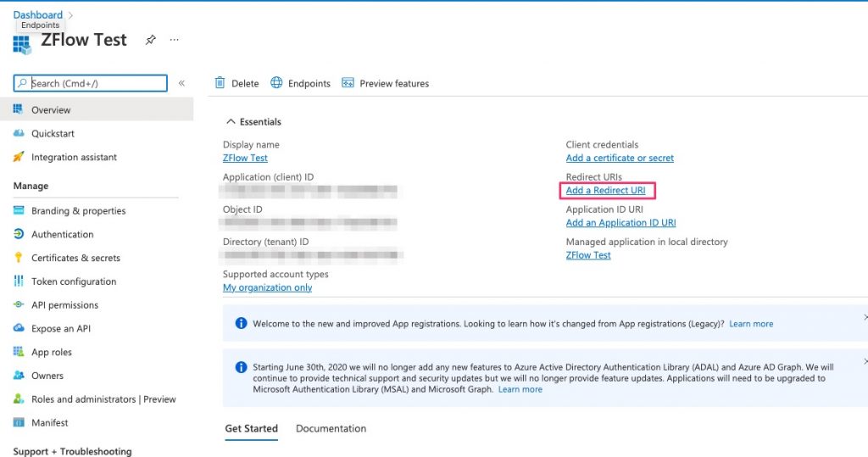Click the ZFlow Test display name link
The image size is (868, 457).
tap(245, 158)
